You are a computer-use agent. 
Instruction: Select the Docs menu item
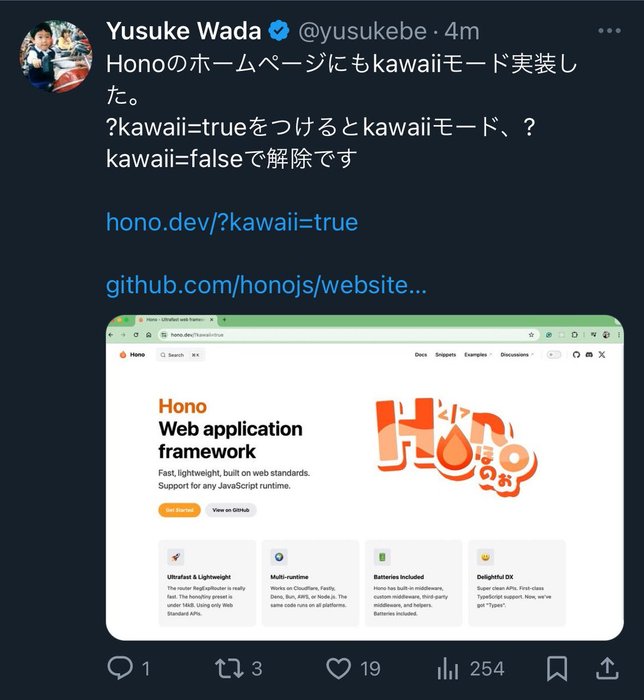click(x=421, y=354)
